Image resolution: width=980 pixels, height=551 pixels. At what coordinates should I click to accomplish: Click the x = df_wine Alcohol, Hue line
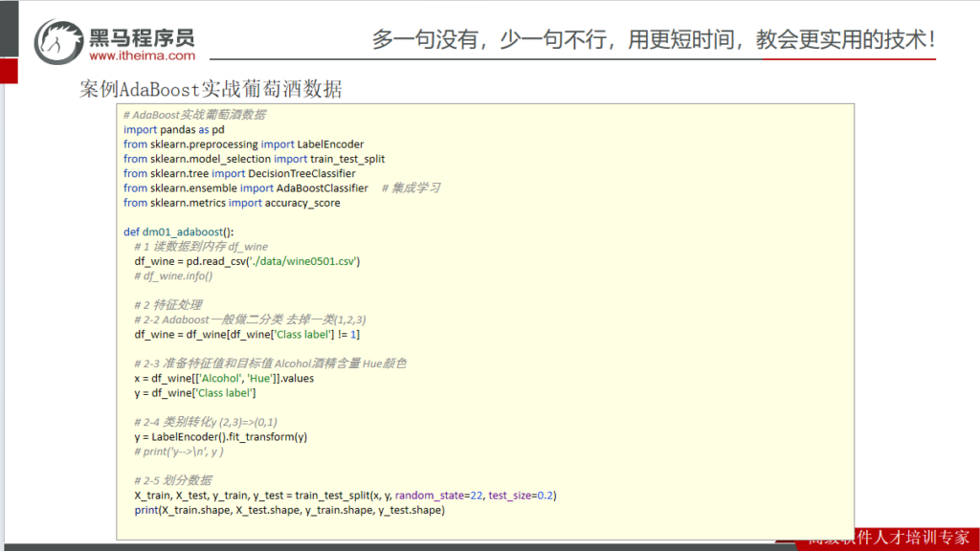pos(224,378)
